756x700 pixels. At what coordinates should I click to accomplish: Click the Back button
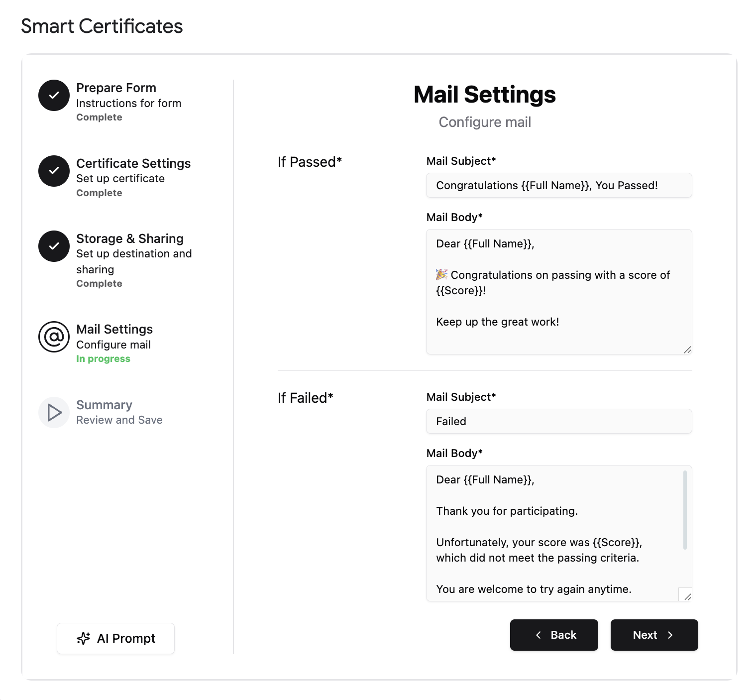coord(554,635)
